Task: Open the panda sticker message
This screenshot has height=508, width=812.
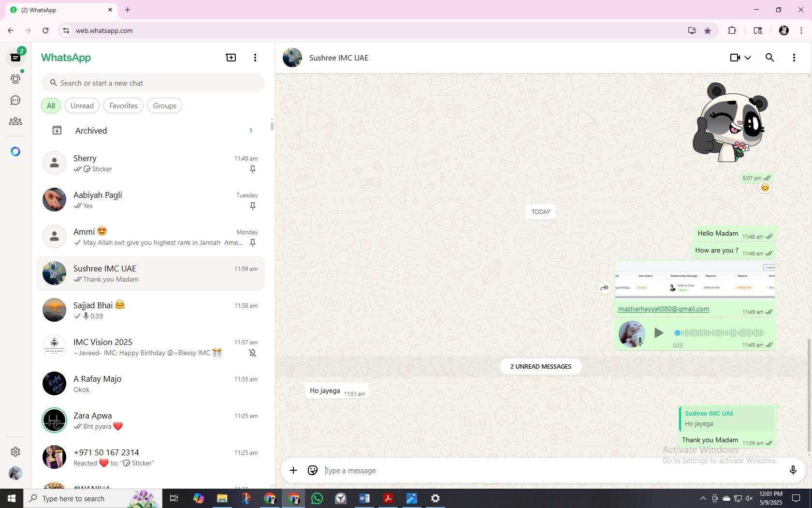Action: click(730, 122)
